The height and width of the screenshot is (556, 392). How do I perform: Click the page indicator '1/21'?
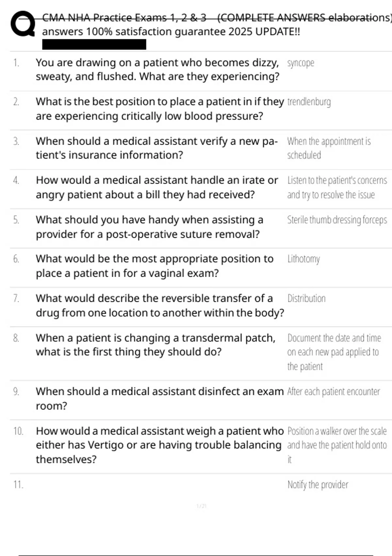pyautogui.click(x=202, y=506)
